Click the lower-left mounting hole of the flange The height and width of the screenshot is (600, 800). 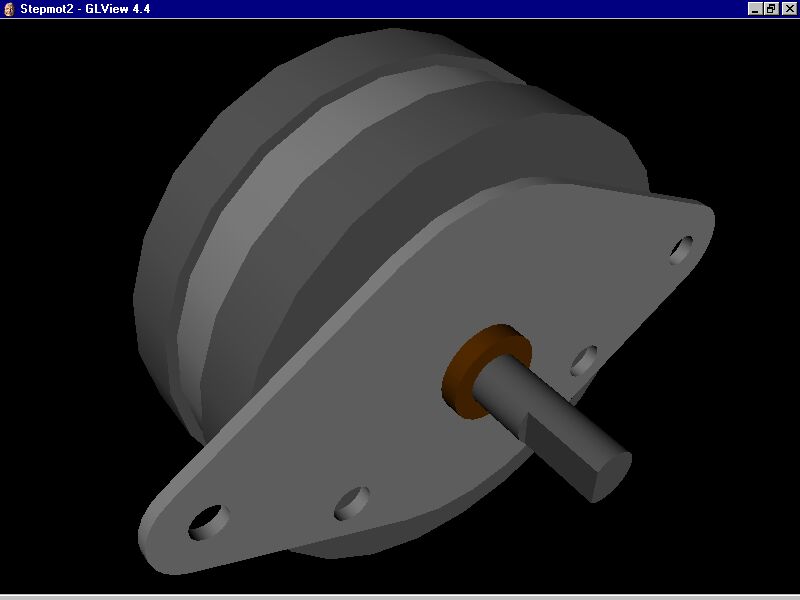(209, 522)
